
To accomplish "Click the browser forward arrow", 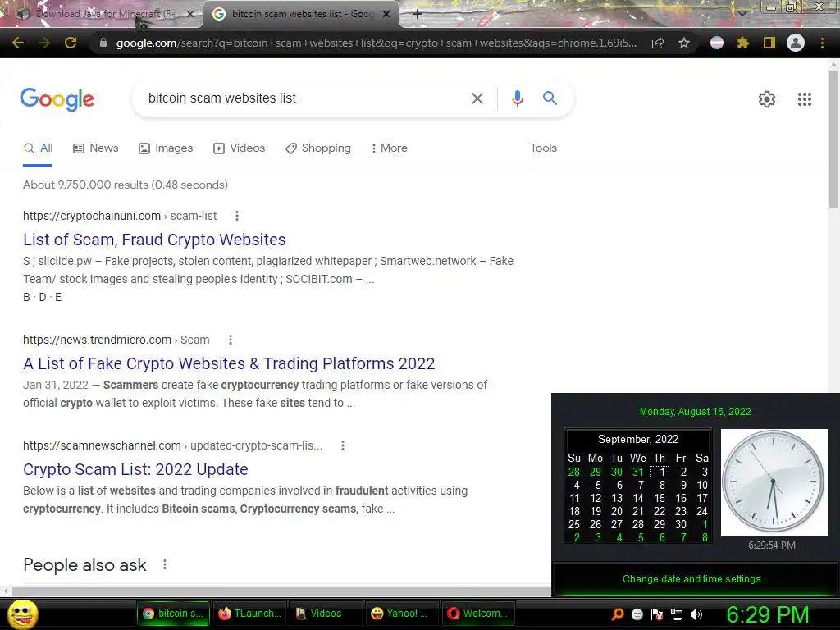I will 44,43.
